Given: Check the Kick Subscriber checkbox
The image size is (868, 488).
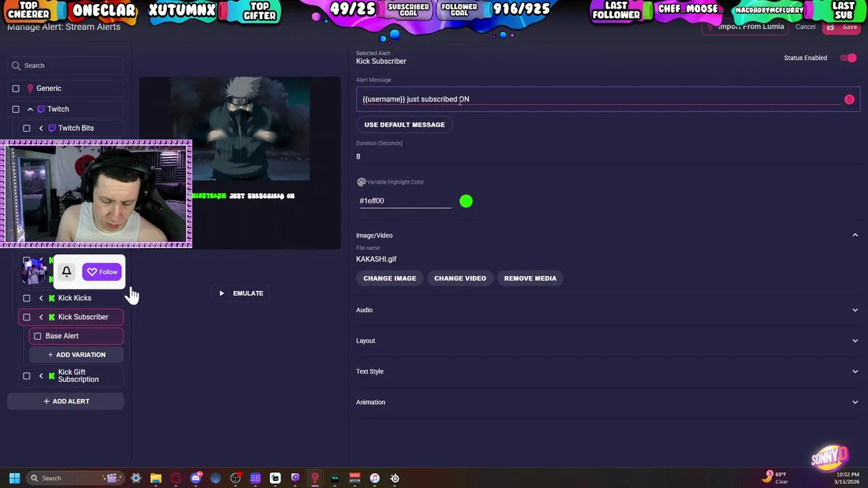Looking at the screenshot, I should [26, 317].
